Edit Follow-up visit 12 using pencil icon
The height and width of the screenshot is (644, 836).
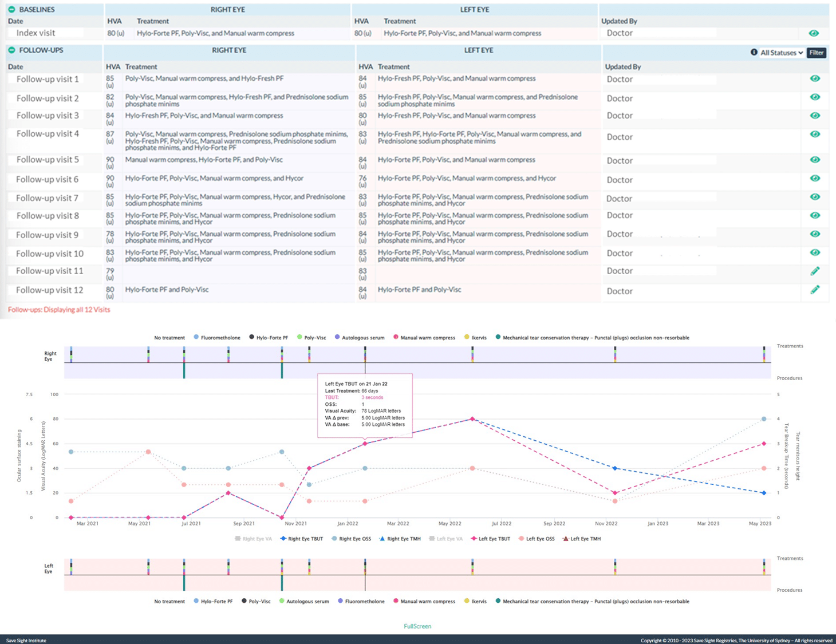click(815, 290)
